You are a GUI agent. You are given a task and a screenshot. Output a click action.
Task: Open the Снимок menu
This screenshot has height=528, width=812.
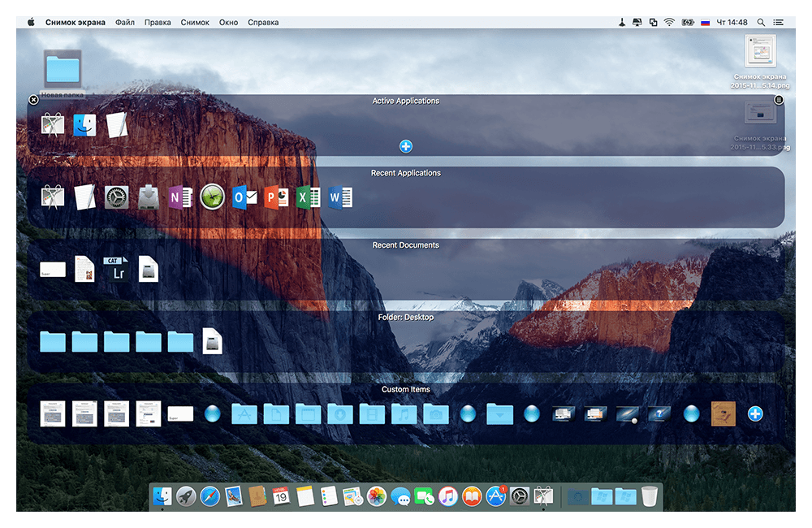pyautogui.click(x=195, y=22)
